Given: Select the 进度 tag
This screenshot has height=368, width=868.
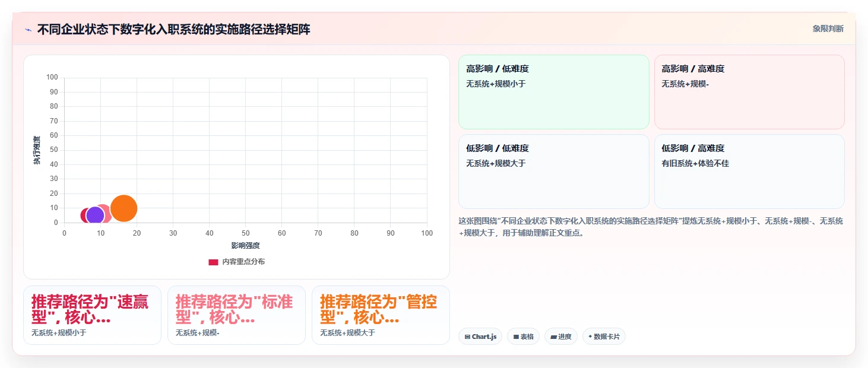Looking at the screenshot, I should pyautogui.click(x=561, y=337).
